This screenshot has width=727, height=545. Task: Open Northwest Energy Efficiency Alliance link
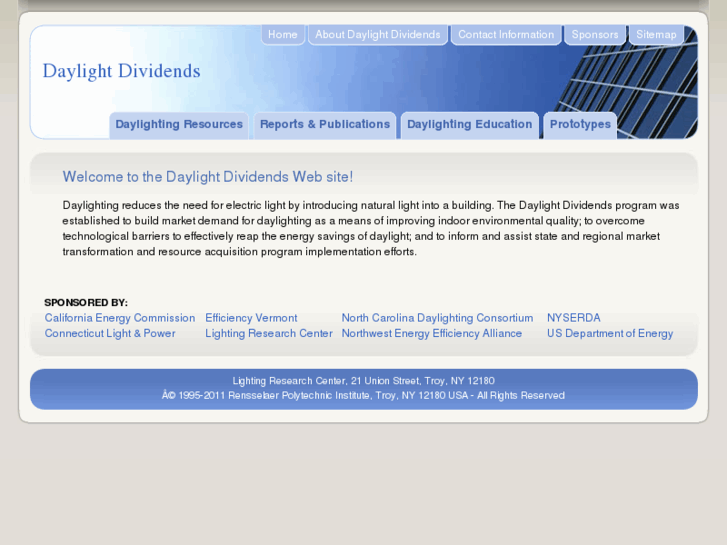[x=432, y=333]
